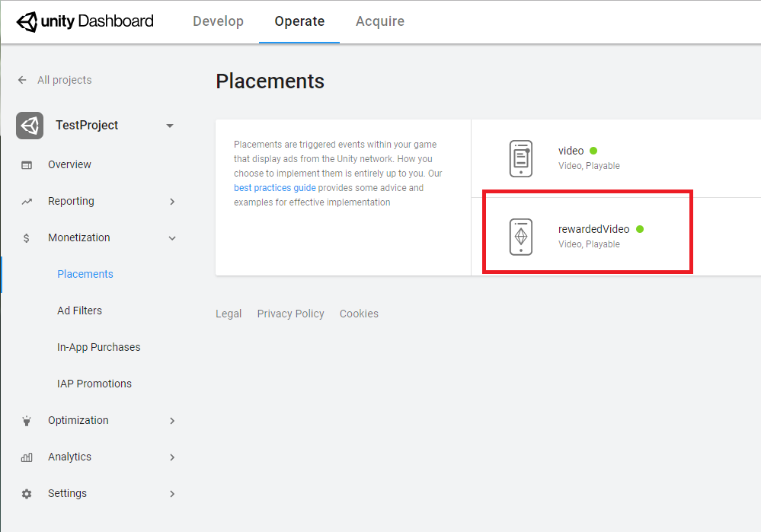761x532 pixels.
Task: Click green status dot next to video
Action: 593,151
